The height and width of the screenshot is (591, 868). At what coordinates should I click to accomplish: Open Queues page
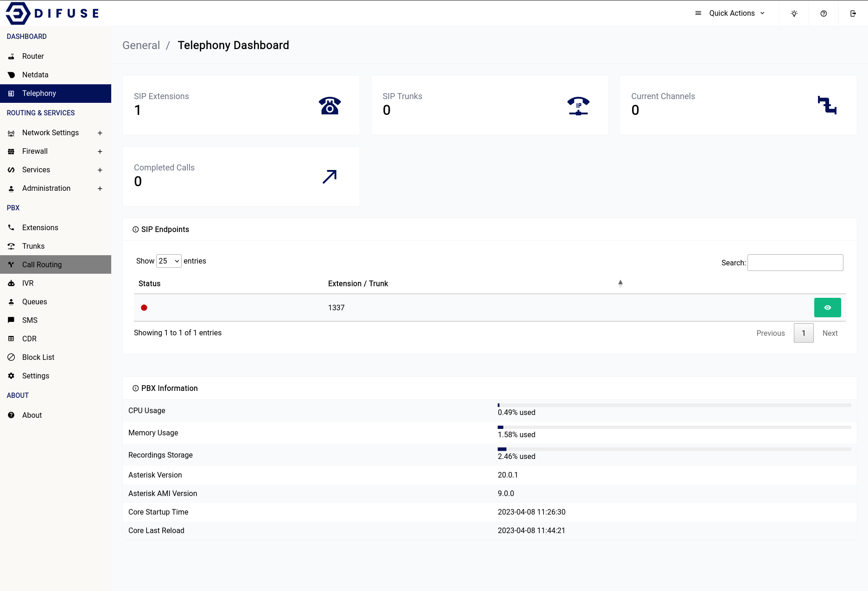tap(56, 302)
